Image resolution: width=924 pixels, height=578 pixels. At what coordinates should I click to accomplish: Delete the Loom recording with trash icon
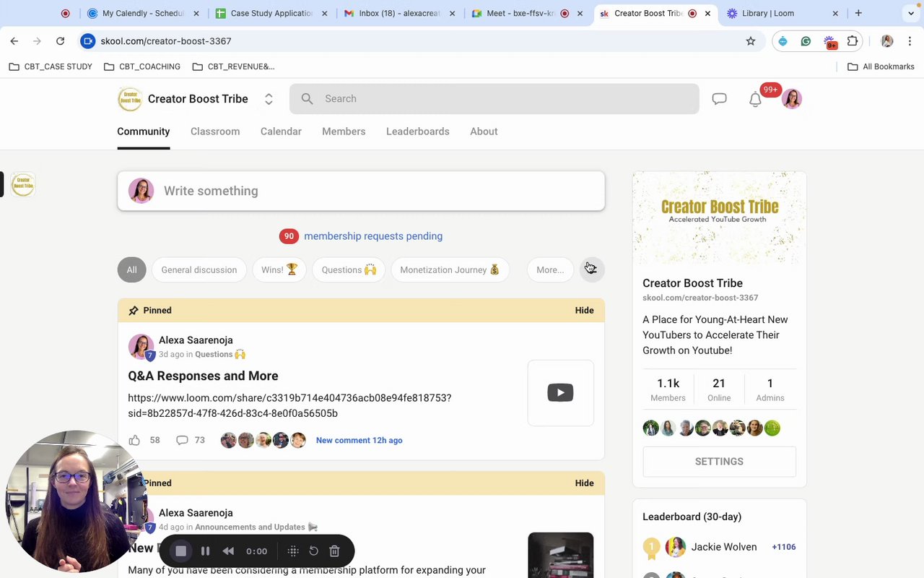click(334, 551)
